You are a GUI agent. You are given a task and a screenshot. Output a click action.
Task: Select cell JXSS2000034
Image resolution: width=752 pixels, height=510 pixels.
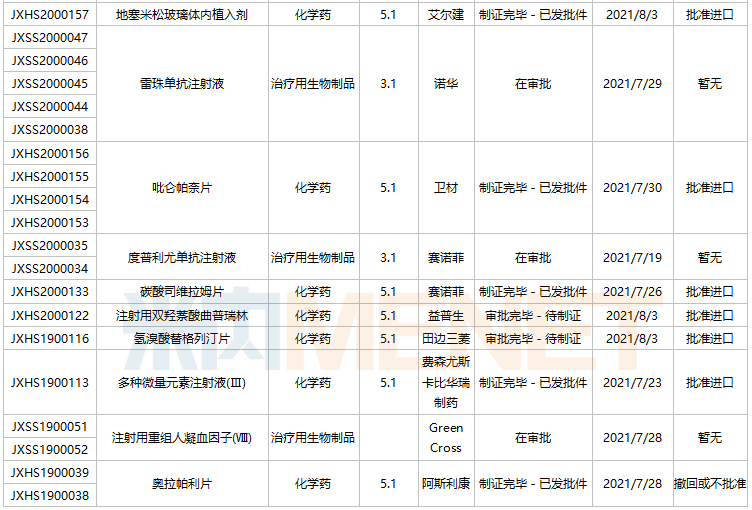[50, 269]
